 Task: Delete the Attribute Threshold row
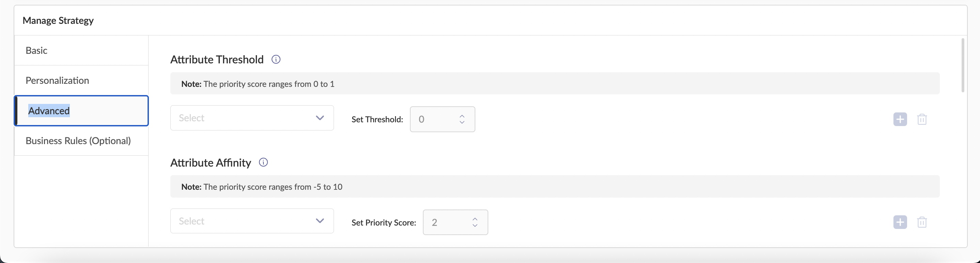[x=922, y=119]
